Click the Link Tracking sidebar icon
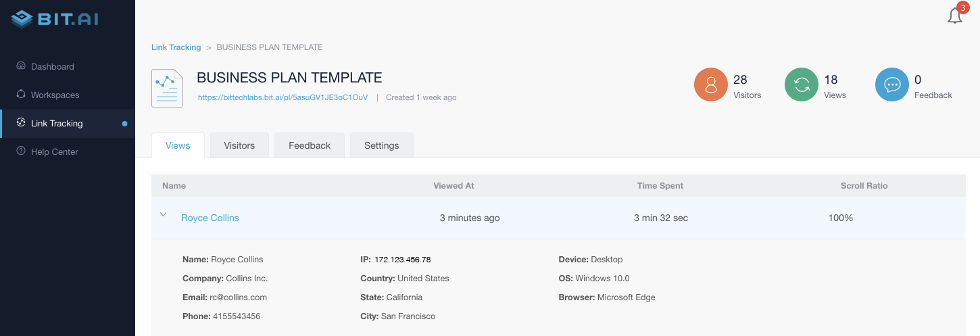This screenshot has height=336, width=980. click(x=21, y=122)
